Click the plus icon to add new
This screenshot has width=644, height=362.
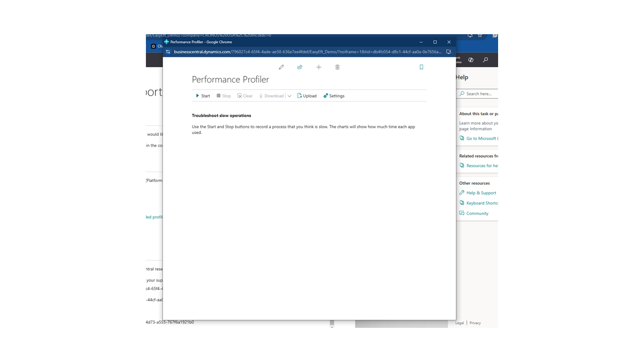(318, 67)
